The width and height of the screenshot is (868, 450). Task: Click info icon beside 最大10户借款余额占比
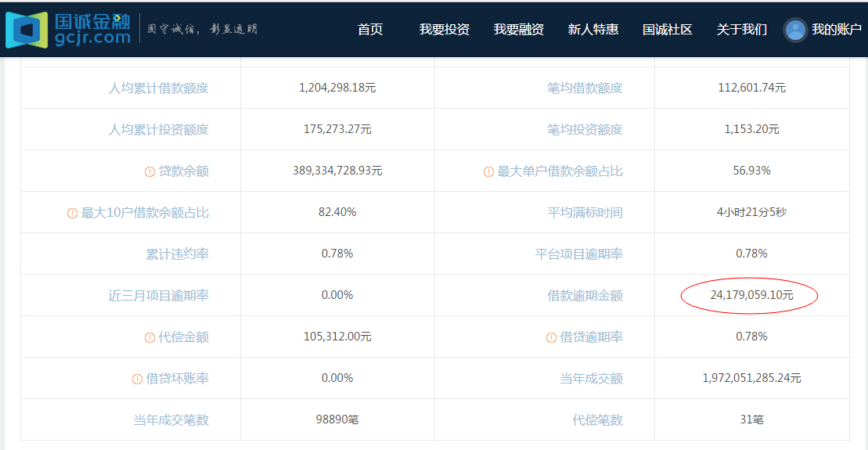point(72,213)
